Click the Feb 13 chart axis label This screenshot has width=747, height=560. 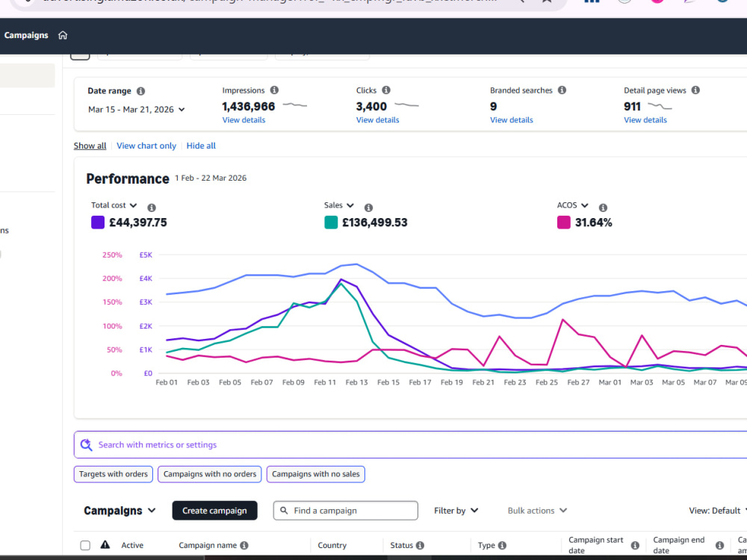click(x=357, y=382)
